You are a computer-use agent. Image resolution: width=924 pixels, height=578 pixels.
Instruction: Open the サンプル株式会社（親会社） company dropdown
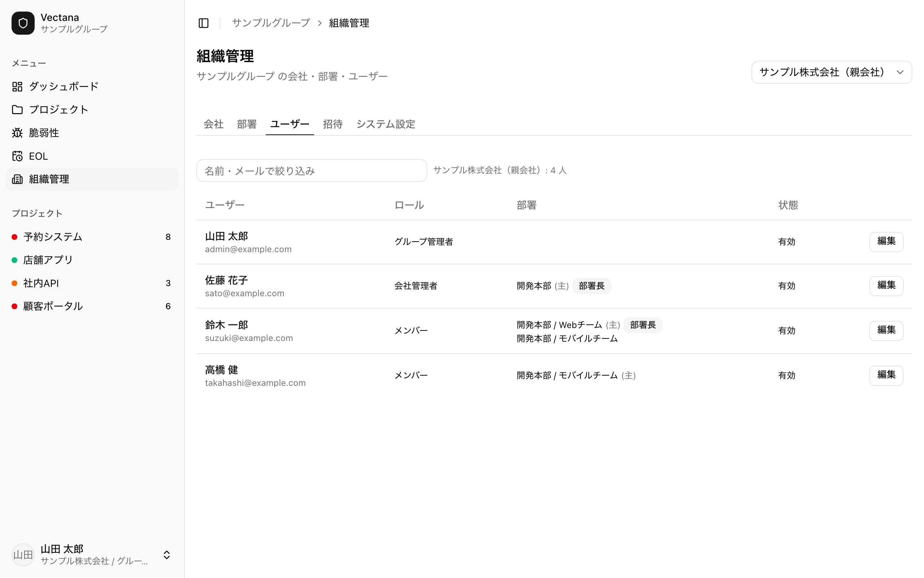click(832, 72)
